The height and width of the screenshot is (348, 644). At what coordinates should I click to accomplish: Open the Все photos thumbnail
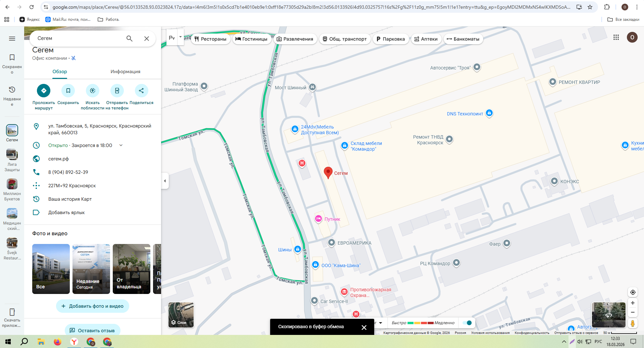click(x=51, y=269)
